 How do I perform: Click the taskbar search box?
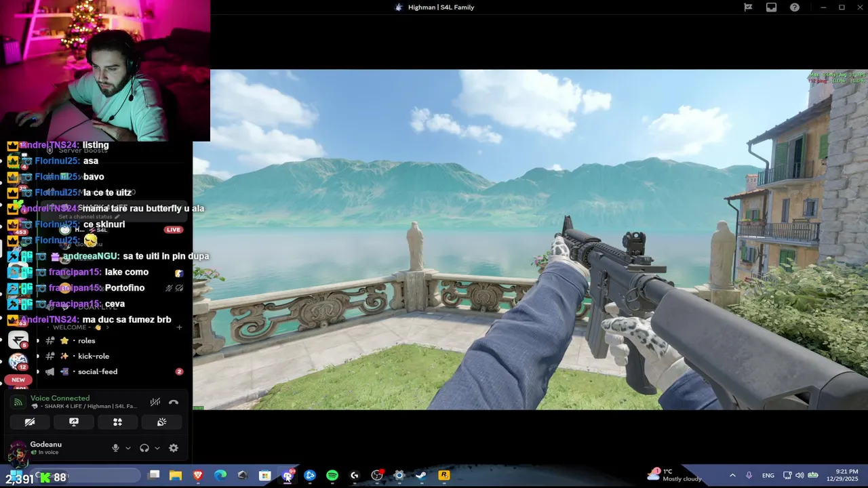pyautogui.click(x=85, y=476)
